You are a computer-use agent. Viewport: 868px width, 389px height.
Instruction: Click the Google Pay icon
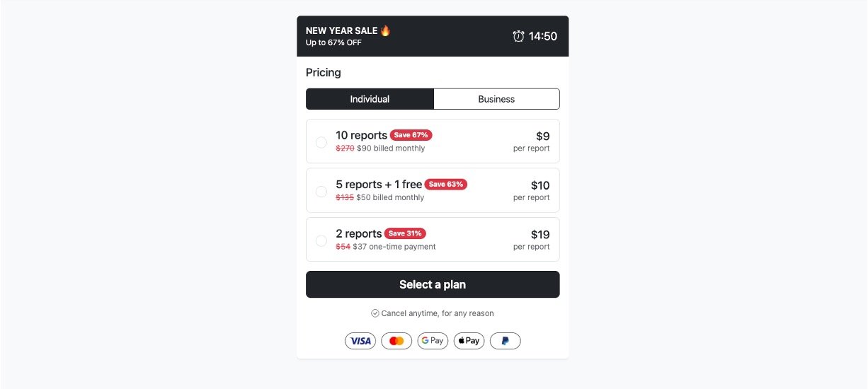(433, 341)
